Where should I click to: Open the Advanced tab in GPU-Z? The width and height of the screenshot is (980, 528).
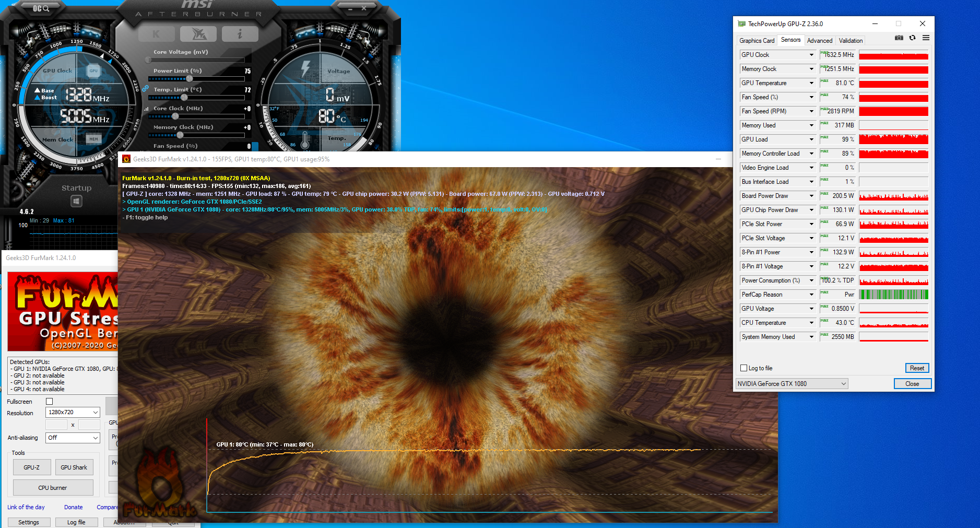[820, 41]
